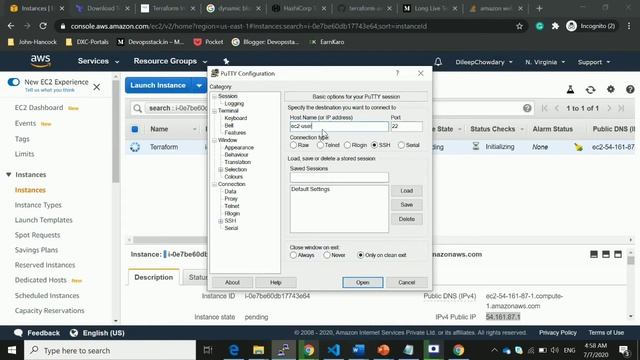The width and height of the screenshot is (640, 360).
Task: Click Save session button
Action: coord(407,204)
